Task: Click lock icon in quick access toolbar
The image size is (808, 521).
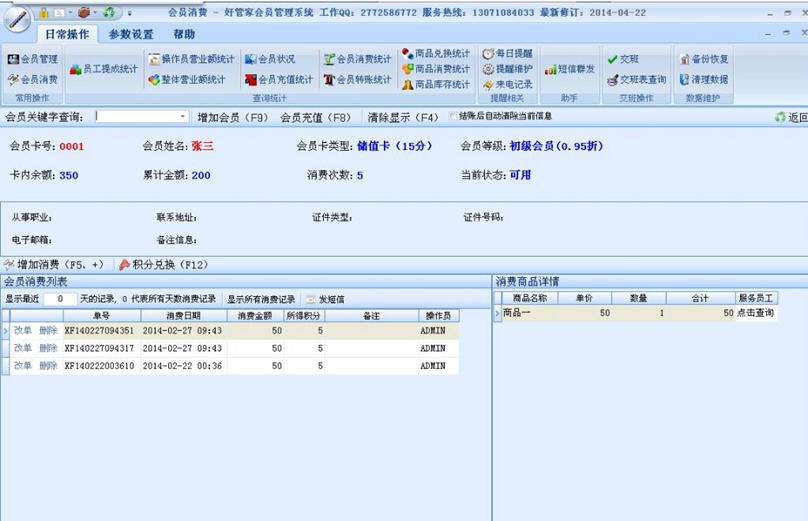Action: [43, 12]
